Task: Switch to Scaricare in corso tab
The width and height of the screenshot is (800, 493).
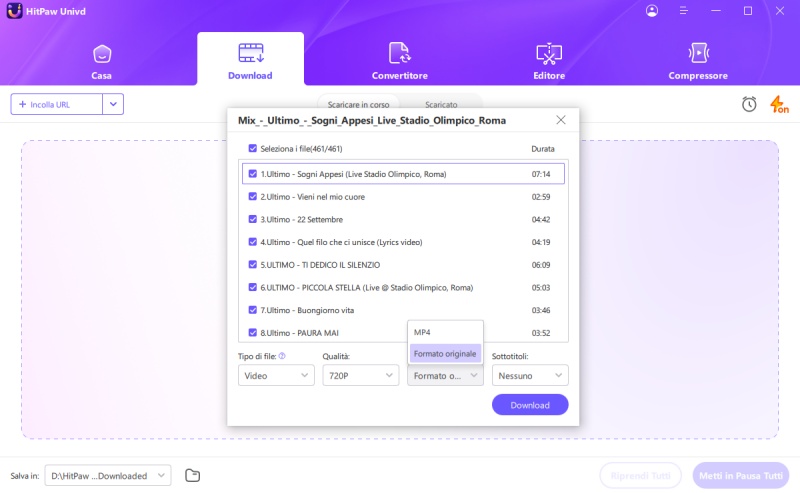Action: pos(358,105)
